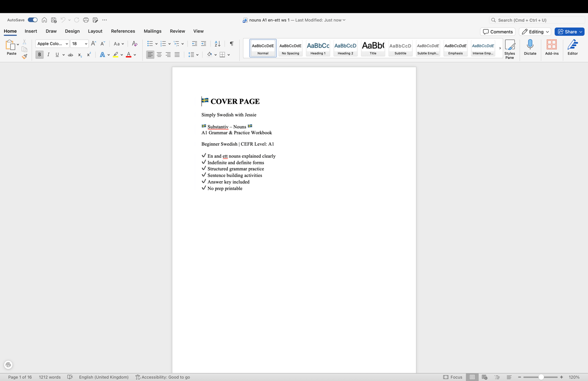Open the Change Case menu
The image size is (588, 381).
pos(118,44)
